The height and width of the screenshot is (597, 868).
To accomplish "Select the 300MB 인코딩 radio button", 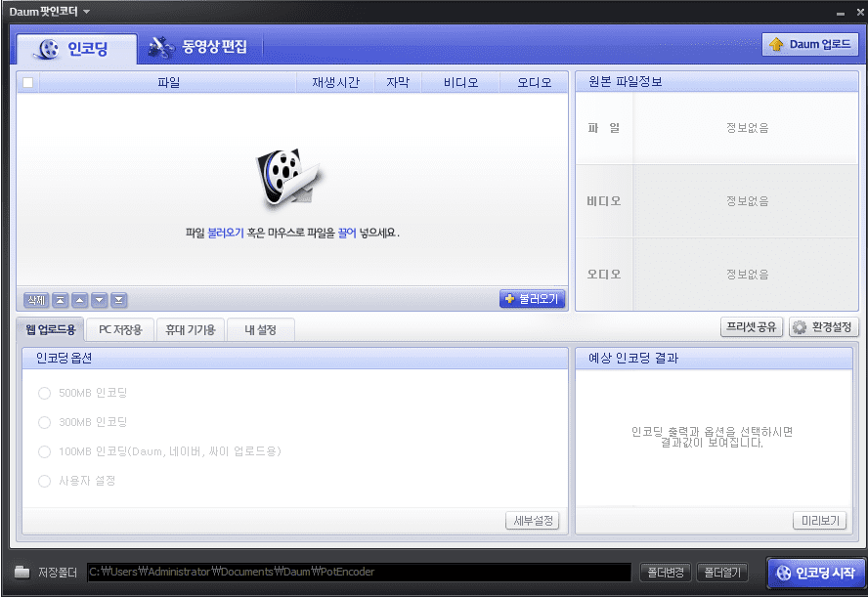I will (x=44, y=423).
